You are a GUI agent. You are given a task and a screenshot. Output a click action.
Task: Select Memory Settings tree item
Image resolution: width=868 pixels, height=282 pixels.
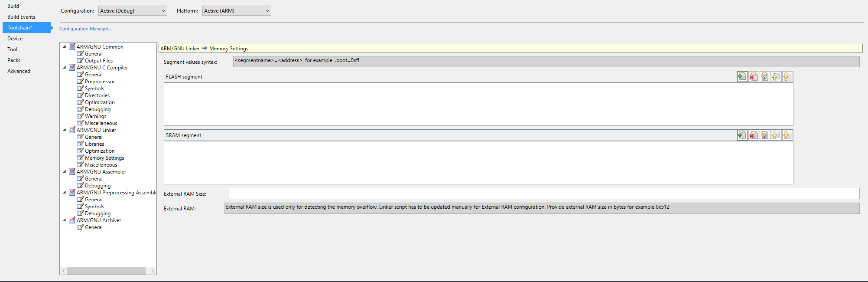tap(104, 158)
